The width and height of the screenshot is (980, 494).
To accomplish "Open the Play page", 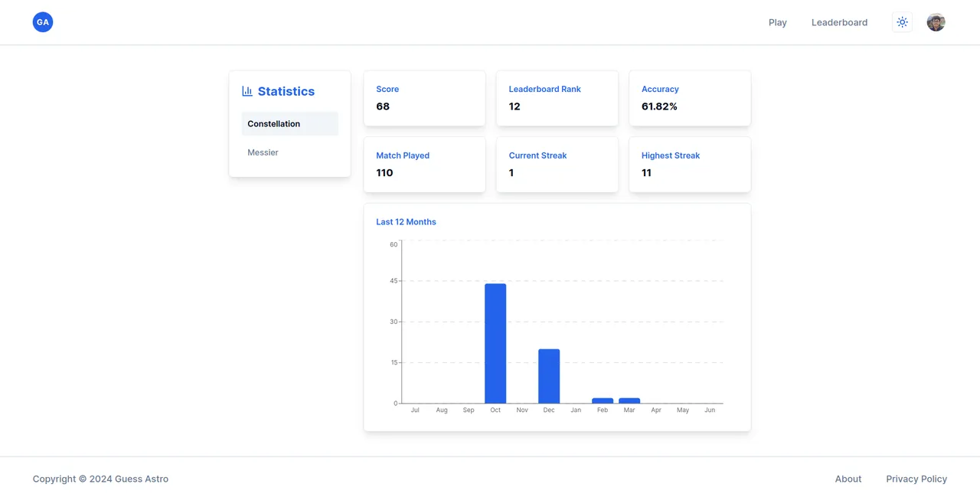I will [777, 22].
